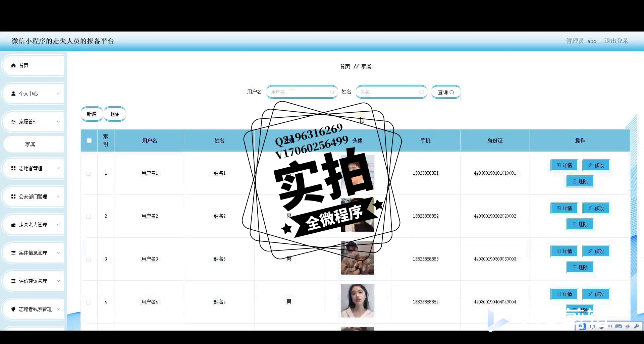Screen dimensions: 644x344
Task: Tick the select-all checkbox in the table header
Action: point(89,140)
